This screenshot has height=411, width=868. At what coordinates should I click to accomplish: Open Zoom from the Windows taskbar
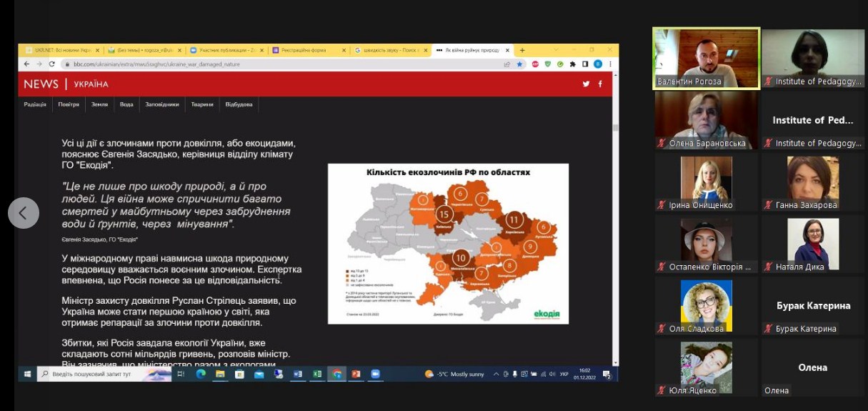[x=375, y=374]
